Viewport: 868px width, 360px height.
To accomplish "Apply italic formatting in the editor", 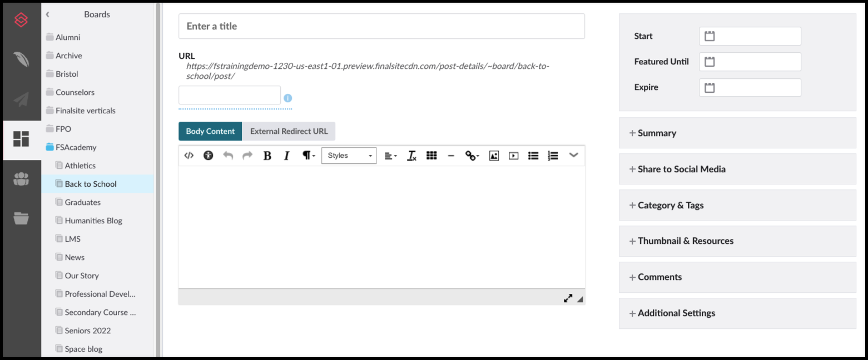I will click(x=286, y=156).
